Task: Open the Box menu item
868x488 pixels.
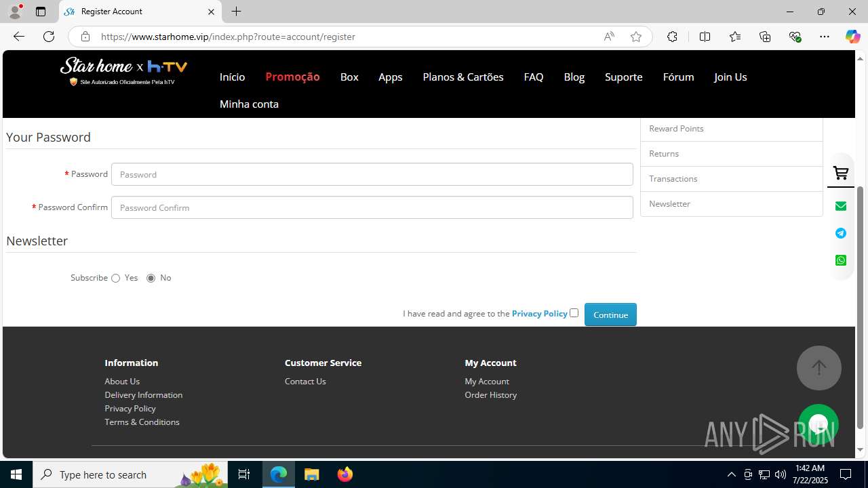Action: point(349,77)
